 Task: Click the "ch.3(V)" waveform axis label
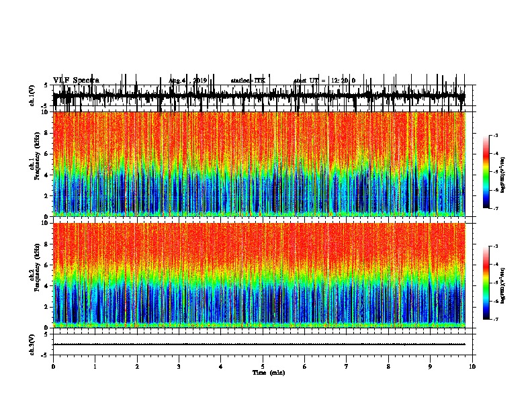(x=32, y=345)
